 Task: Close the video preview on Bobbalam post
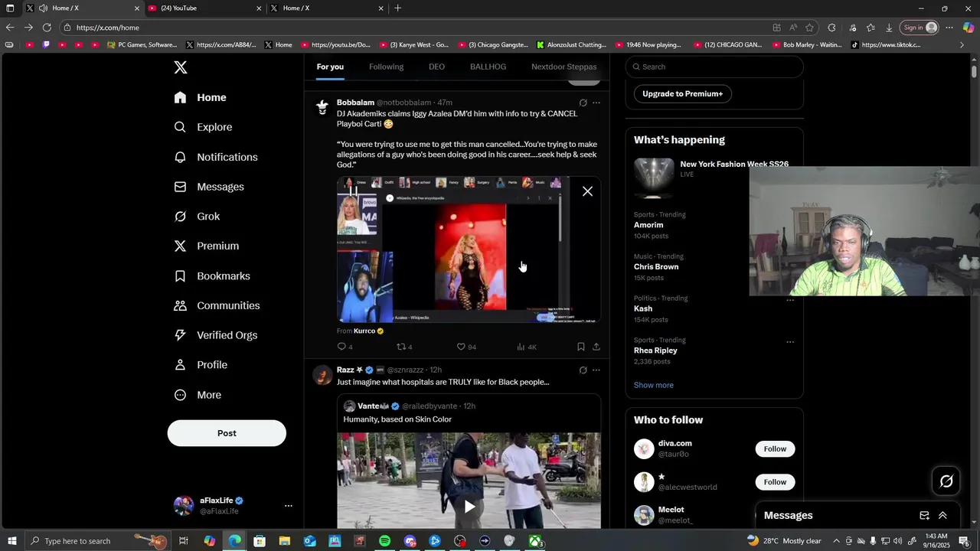click(587, 191)
